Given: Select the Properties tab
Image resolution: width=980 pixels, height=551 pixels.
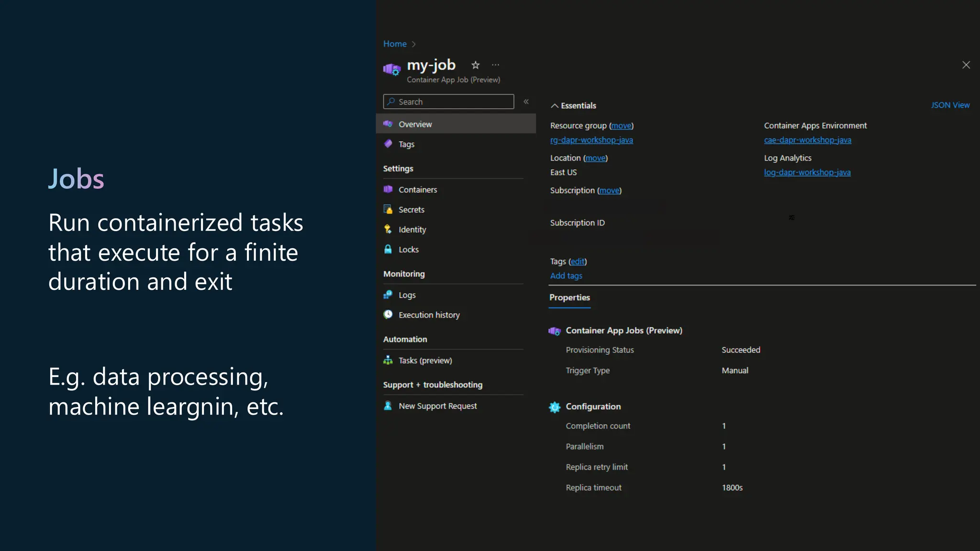Looking at the screenshot, I should coord(569,298).
